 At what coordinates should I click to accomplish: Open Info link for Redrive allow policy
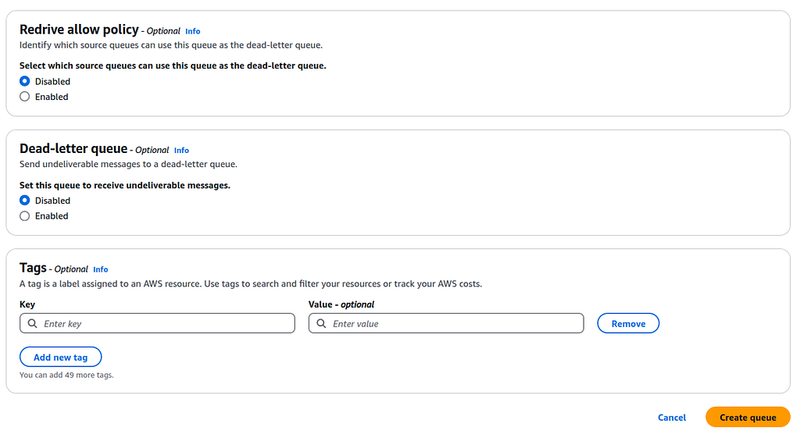(x=192, y=31)
